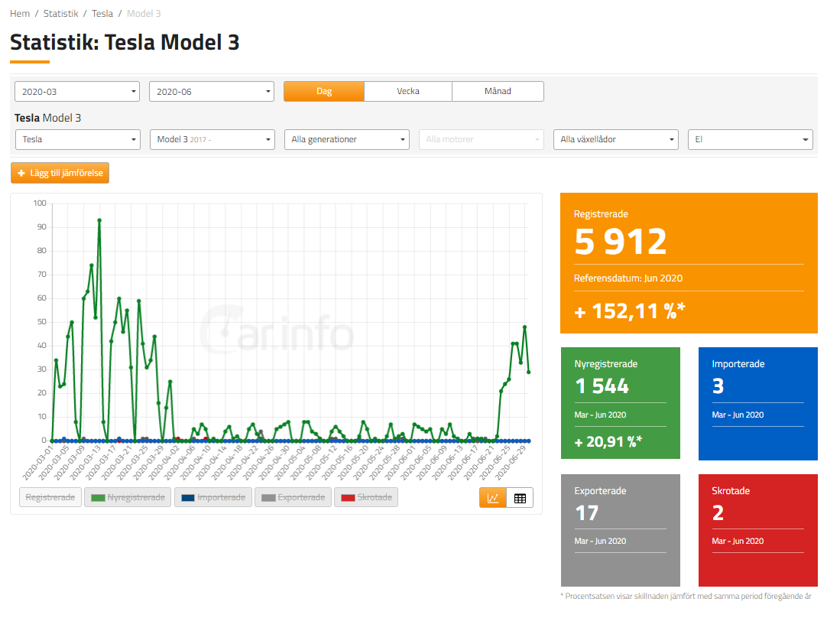Switch to table view icon

point(520,498)
